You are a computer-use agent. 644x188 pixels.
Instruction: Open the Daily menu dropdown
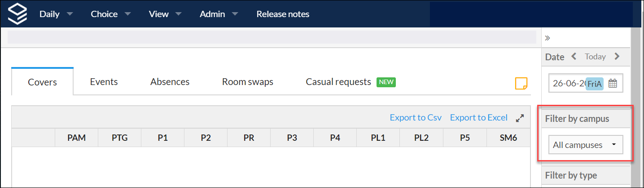[x=56, y=14]
